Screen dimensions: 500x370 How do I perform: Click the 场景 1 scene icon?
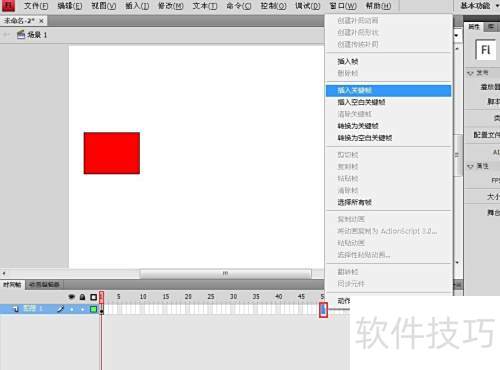pyautogui.click(x=21, y=34)
